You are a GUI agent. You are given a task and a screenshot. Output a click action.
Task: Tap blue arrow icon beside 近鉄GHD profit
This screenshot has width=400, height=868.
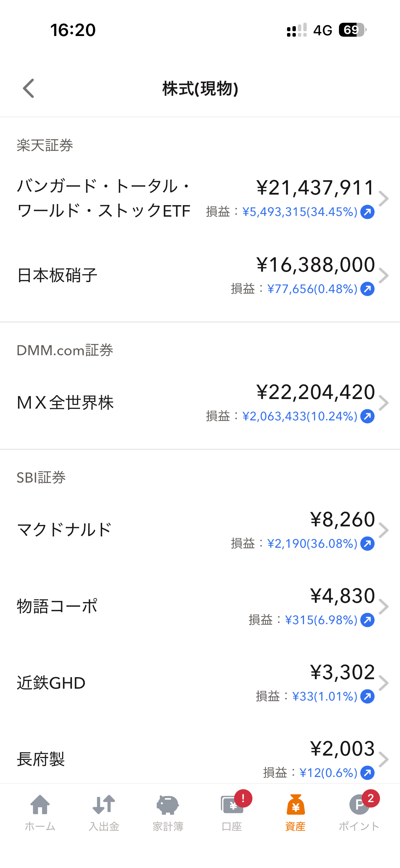pos(367,697)
